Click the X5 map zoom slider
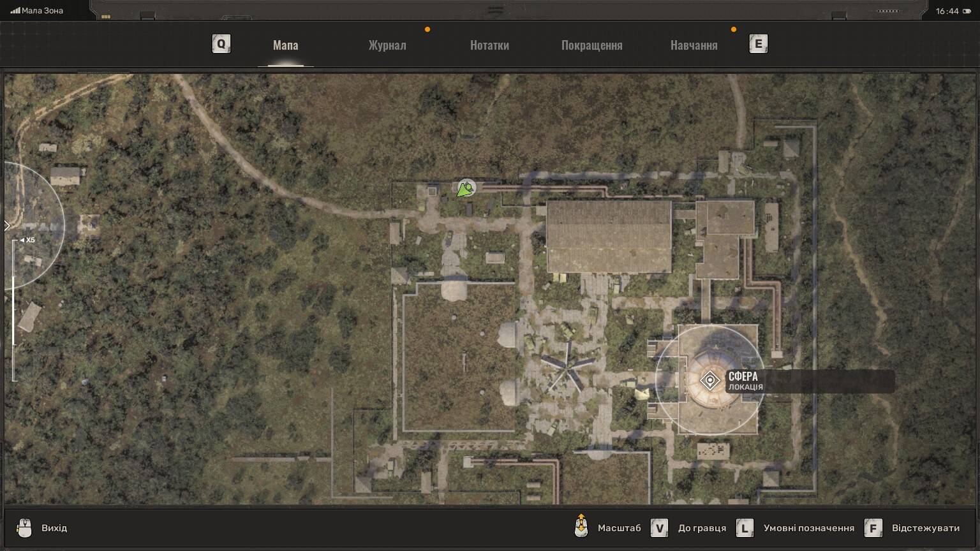The height and width of the screenshot is (551, 980). (x=14, y=311)
